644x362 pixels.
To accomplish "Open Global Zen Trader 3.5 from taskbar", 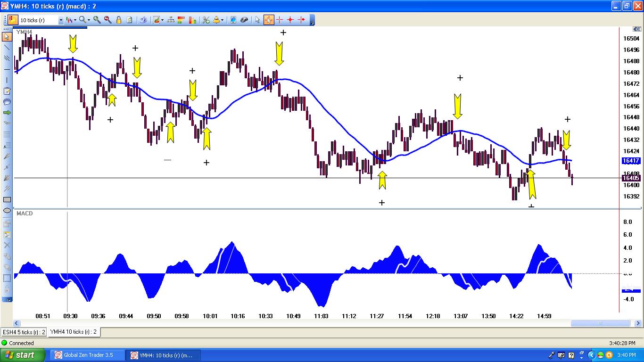I will [x=88, y=355].
